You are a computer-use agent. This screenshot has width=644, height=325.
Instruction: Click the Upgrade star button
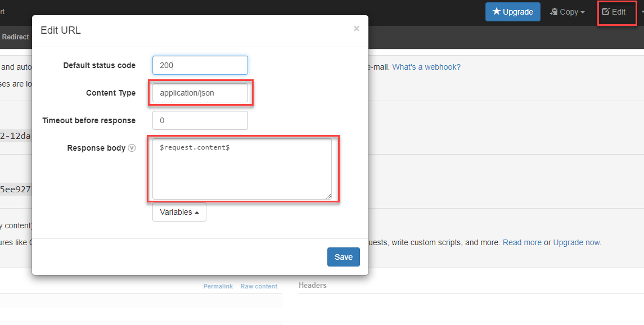point(512,12)
